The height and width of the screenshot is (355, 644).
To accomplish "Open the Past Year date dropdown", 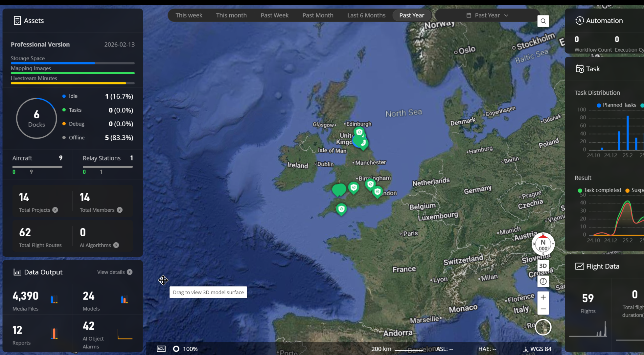I will coord(487,15).
